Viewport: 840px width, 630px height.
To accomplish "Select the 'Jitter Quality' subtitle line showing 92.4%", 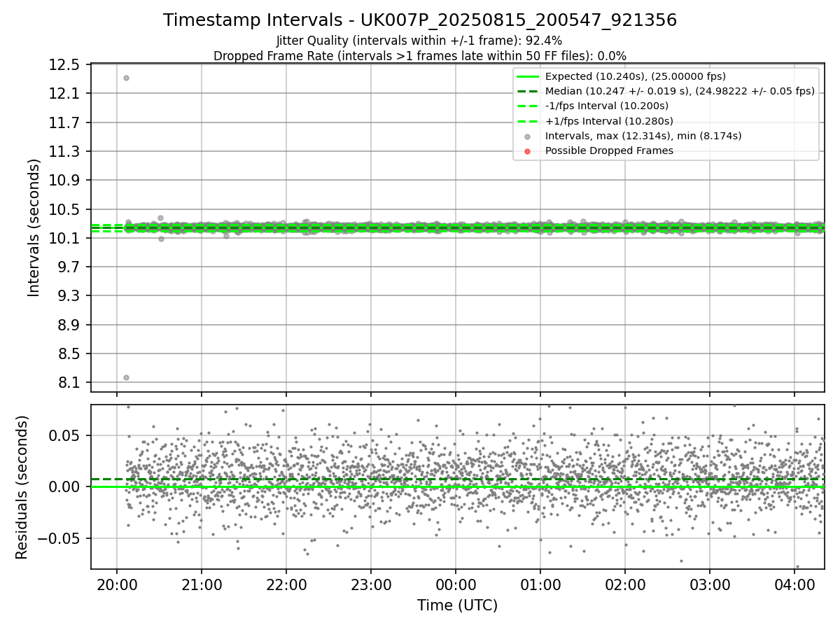I will 419,41.
